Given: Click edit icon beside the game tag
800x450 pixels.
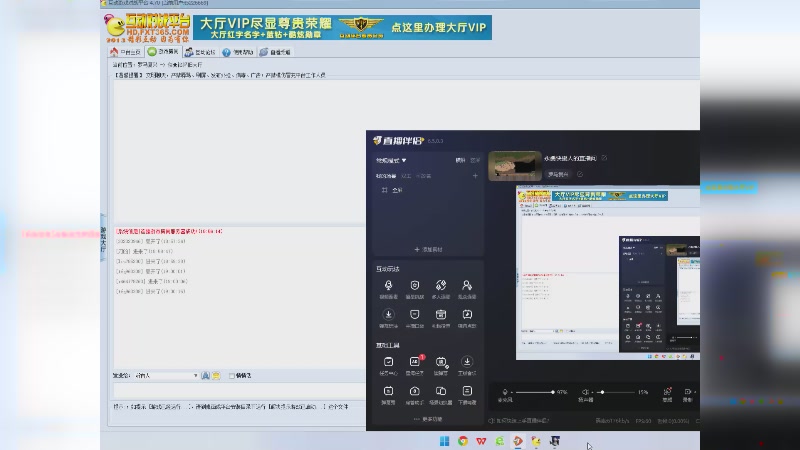Looking at the screenshot, I should (x=580, y=174).
